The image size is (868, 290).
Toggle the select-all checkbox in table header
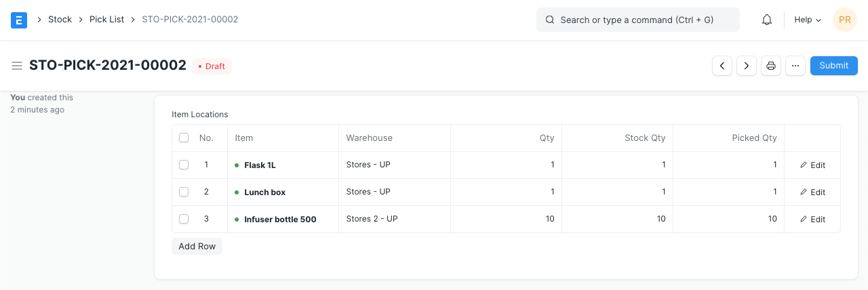pos(184,138)
